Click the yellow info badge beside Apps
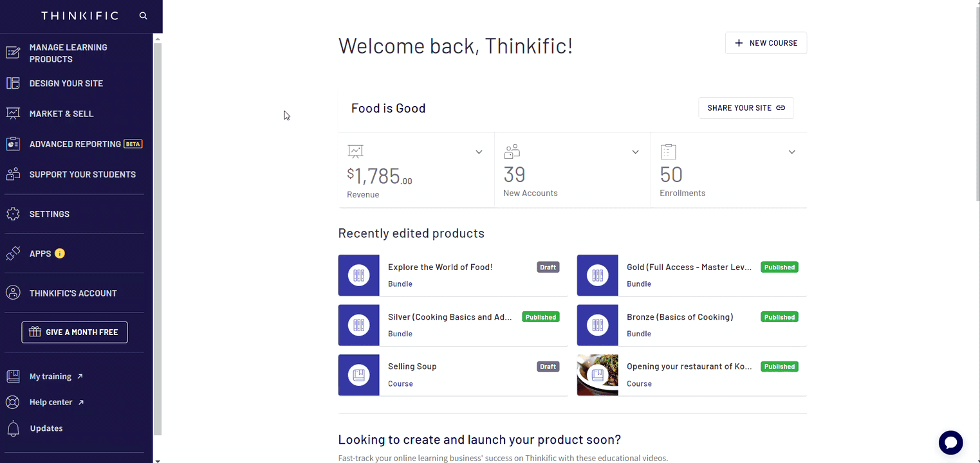This screenshot has width=980, height=463. (x=60, y=253)
